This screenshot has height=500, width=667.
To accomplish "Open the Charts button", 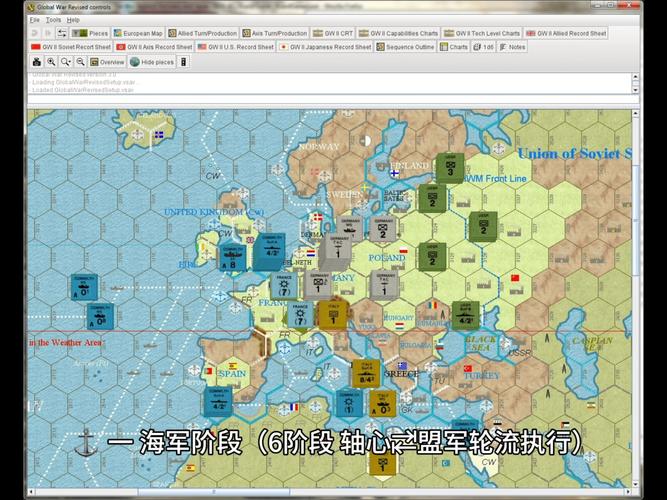I will [x=454, y=47].
